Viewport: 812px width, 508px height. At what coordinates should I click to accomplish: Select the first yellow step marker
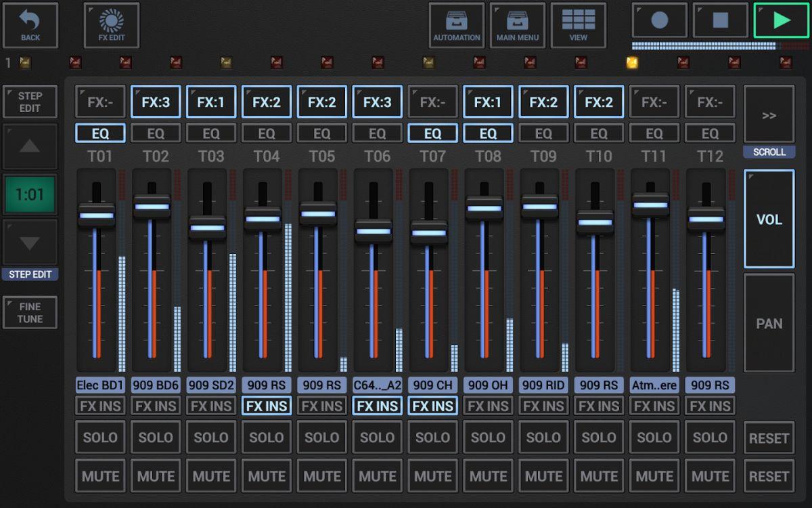[25, 63]
